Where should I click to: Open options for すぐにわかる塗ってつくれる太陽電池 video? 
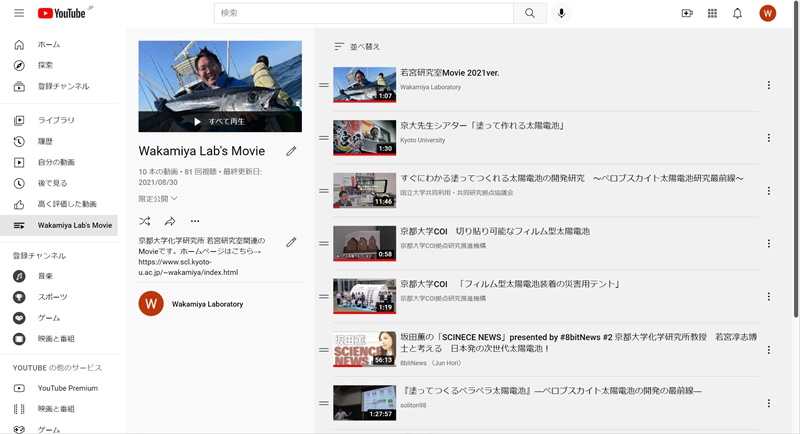[768, 191]
